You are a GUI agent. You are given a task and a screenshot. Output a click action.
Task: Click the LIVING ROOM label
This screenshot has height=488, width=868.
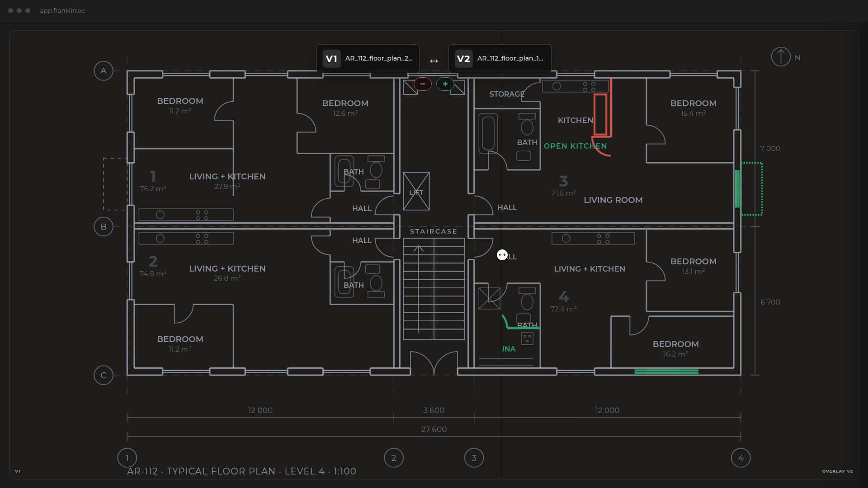[613, 200]
